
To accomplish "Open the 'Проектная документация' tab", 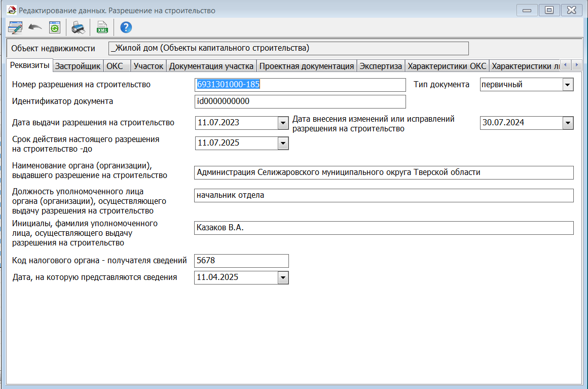I will (x=306, y=66).
